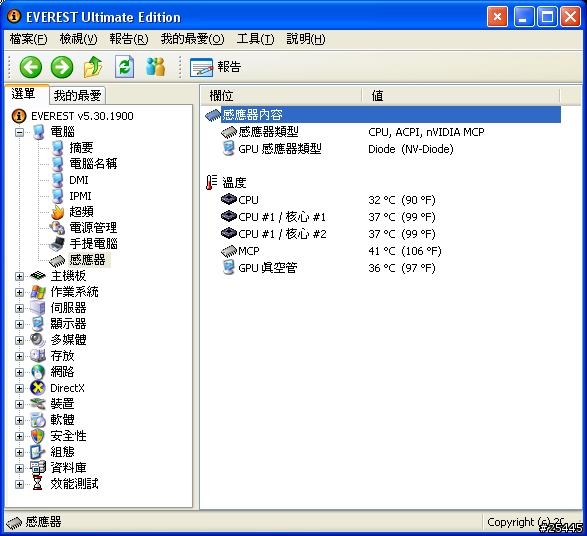Expand the 多媒體 tree node
The width and height of the screenshot is (587, 536).
(x=19, y=340)
